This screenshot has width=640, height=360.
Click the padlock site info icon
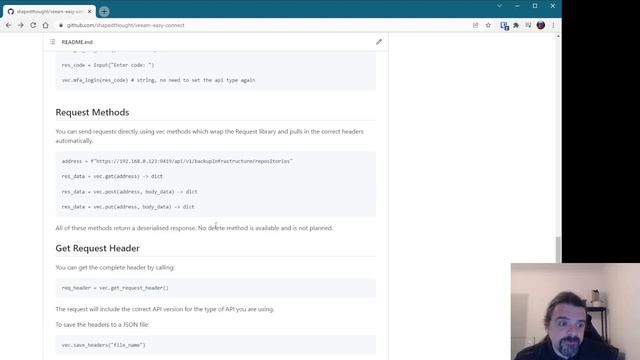point(61,25)
